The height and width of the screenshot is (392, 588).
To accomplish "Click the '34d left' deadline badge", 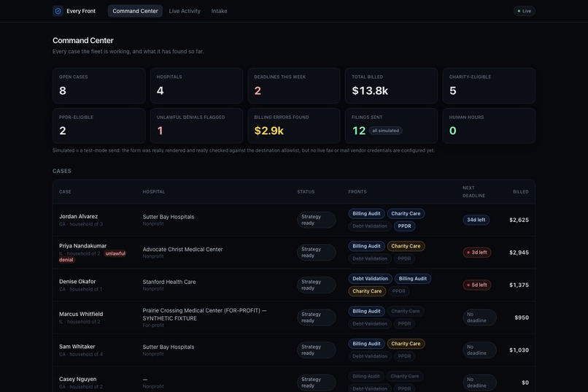I will coord(476,220).
